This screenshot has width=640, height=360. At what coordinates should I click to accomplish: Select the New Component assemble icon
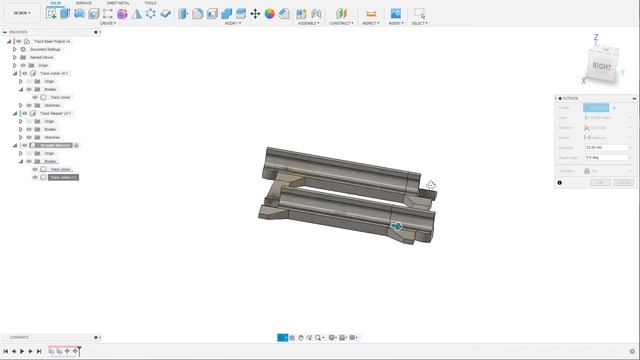coord(301,13)
